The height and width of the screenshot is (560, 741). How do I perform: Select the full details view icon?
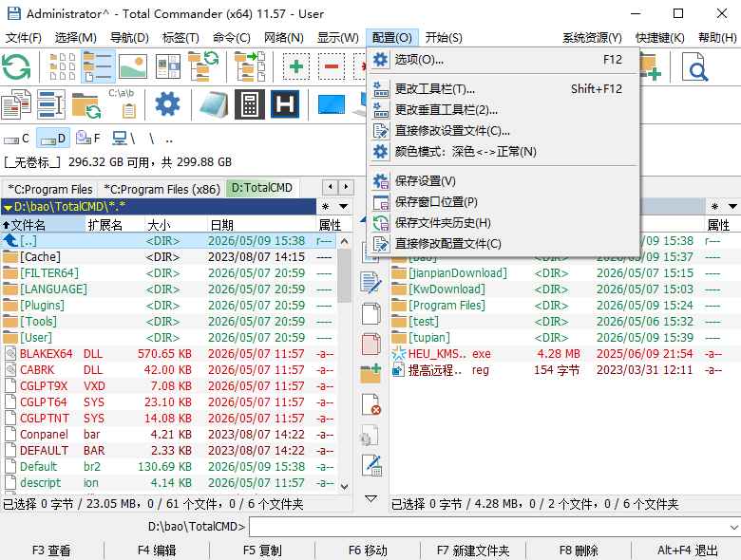pos(98,66)
